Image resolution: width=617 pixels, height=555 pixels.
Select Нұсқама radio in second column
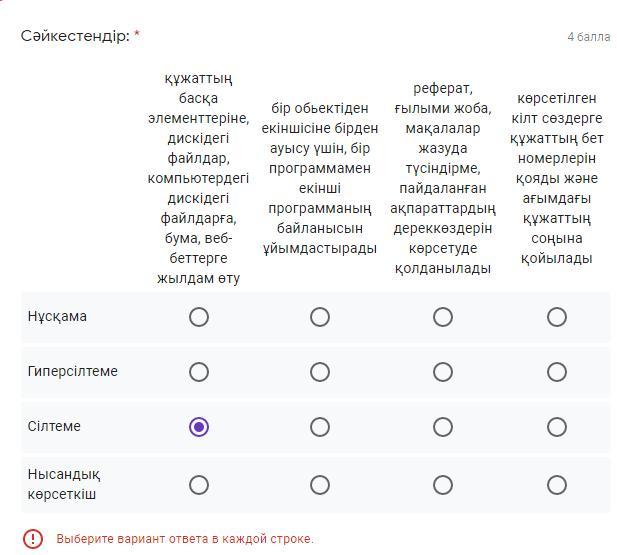(x=319, y=317)
